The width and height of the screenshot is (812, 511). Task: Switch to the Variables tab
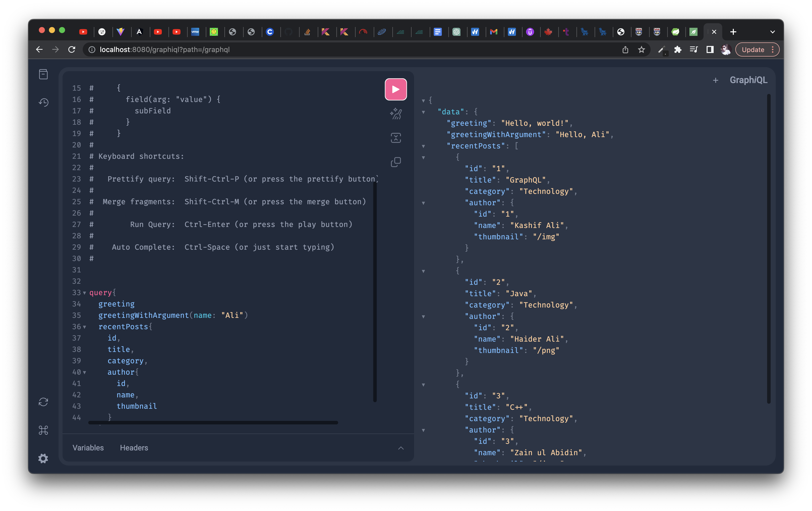pyautogui.click(x=88, y=448)
